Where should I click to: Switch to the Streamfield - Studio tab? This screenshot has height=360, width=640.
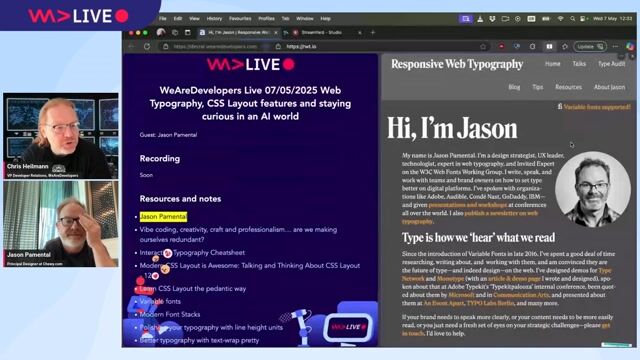[x=327, y=33]
